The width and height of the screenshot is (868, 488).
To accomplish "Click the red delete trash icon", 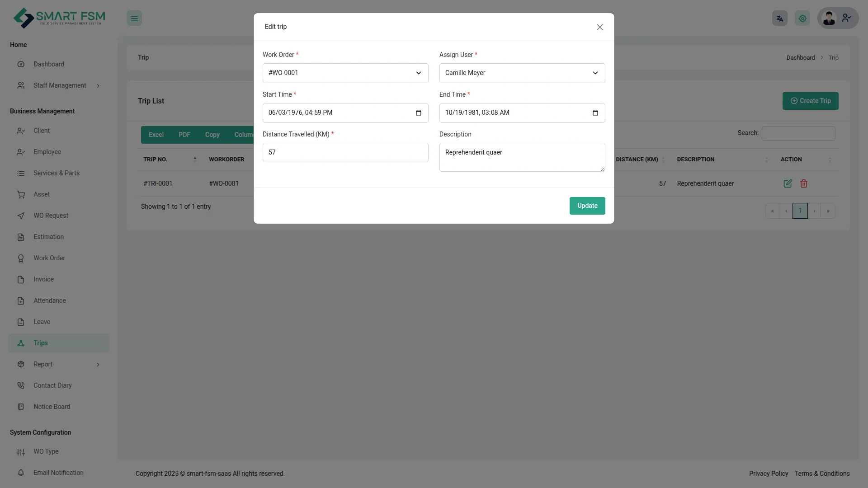I will [x=804, y=183].
